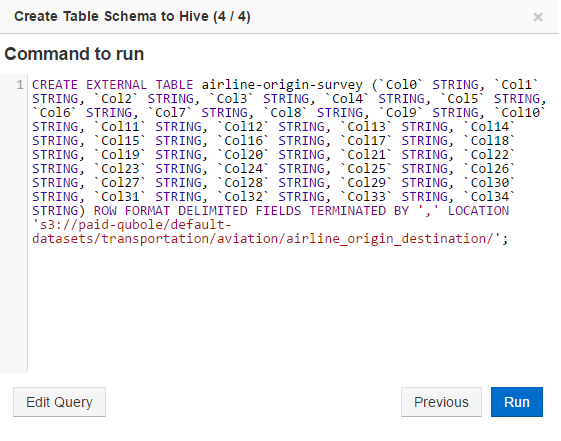Open the Edit Query option
Image resolution: width=561 pixels, height=441 pixels.
pyautogui.click(x=59, y=402)
